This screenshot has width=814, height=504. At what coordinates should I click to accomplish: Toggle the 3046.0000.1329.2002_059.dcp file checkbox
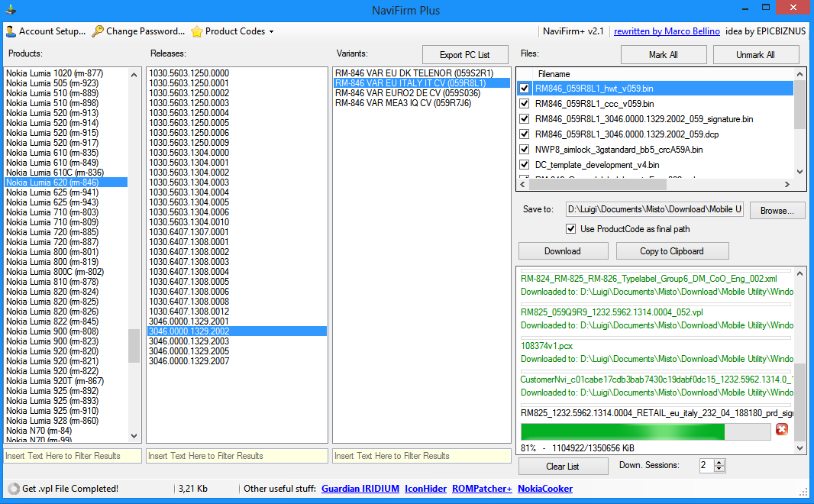525,134
